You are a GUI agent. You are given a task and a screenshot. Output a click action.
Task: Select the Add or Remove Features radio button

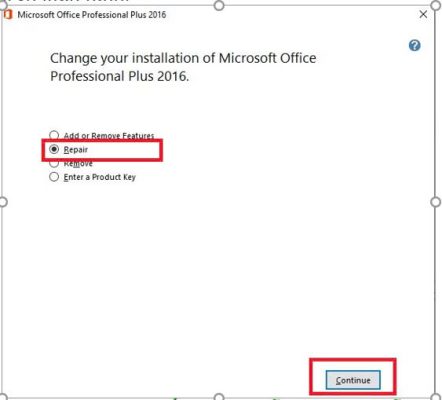pyautogui.click(x=54, y=135)
